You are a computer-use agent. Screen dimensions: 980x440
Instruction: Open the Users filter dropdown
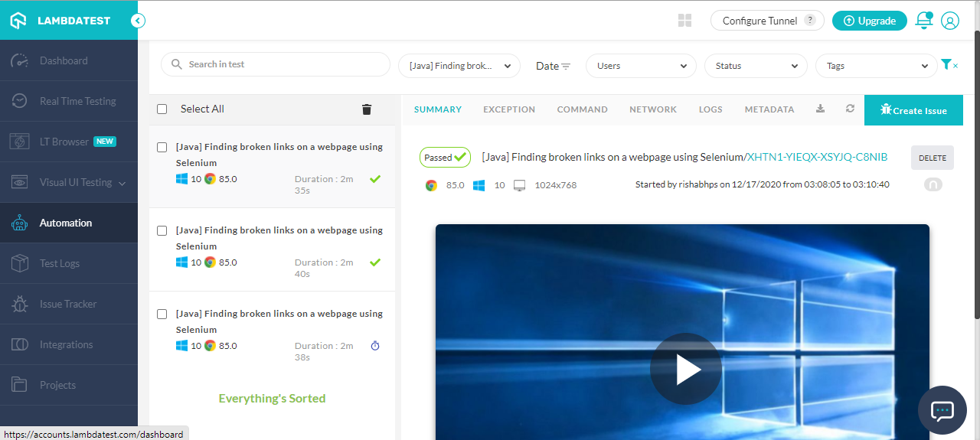pos(641,66)
